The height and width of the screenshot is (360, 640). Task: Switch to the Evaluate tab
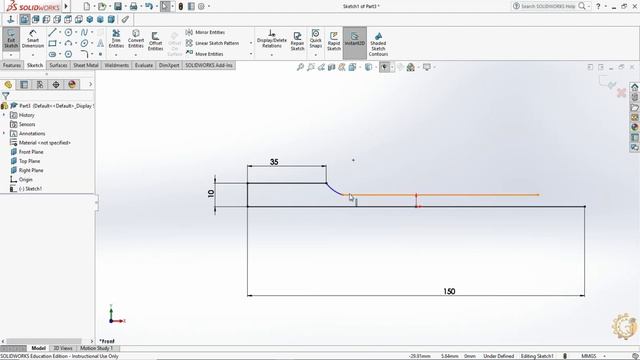point(144,65)
